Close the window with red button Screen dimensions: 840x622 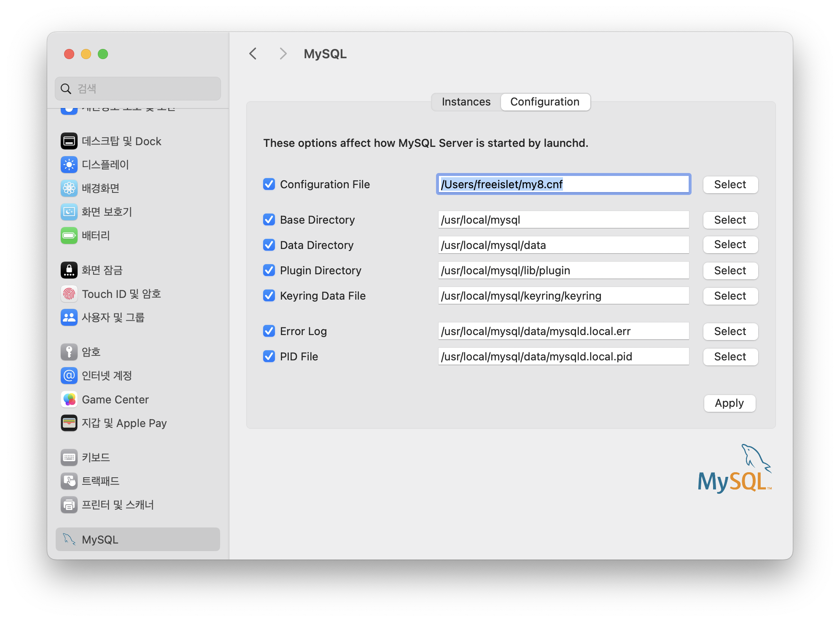pyautogui.click(x=69, y=54)
